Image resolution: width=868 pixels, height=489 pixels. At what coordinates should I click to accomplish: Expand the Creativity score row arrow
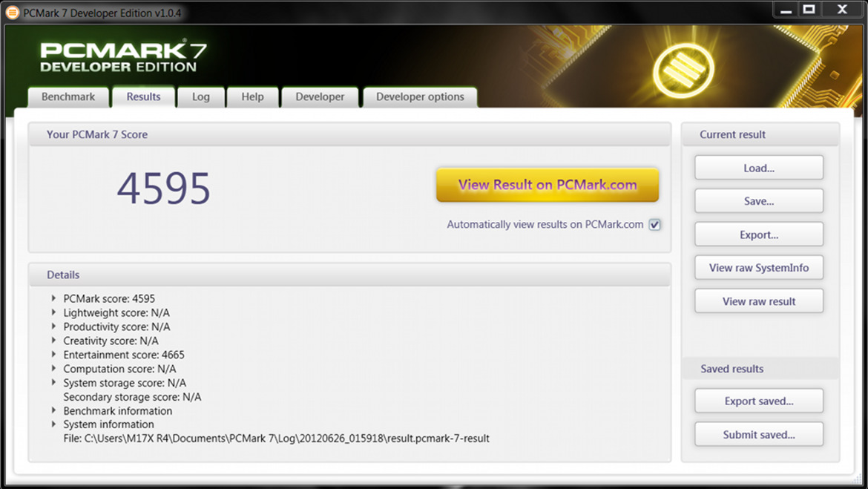coord(53,340)
